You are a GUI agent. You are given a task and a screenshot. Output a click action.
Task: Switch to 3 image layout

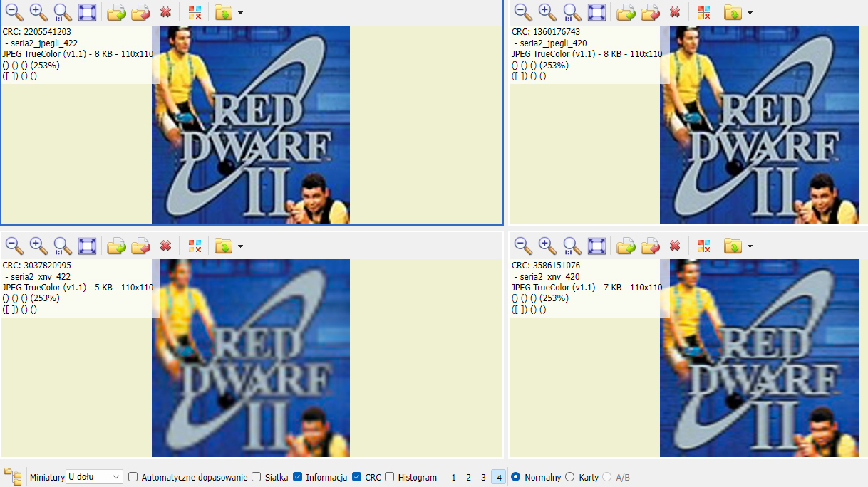pos(483,477)
